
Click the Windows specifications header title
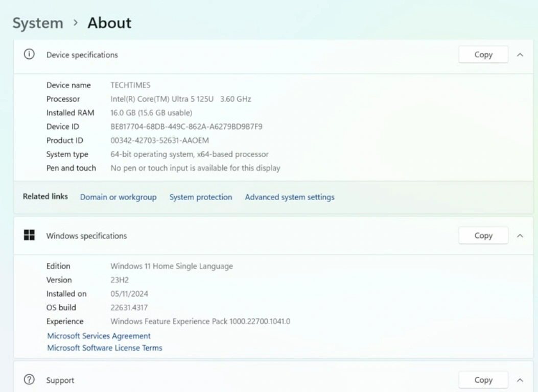click(86, 236)
